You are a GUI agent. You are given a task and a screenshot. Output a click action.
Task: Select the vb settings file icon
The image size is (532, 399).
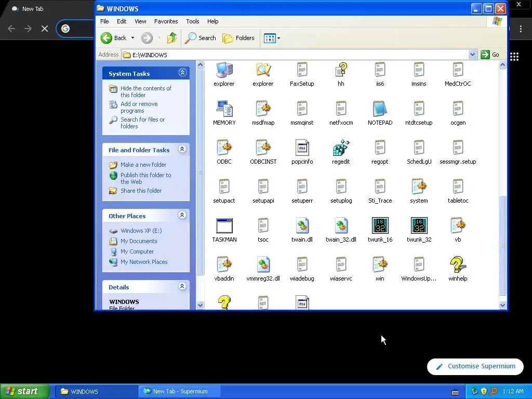point(458,225)
